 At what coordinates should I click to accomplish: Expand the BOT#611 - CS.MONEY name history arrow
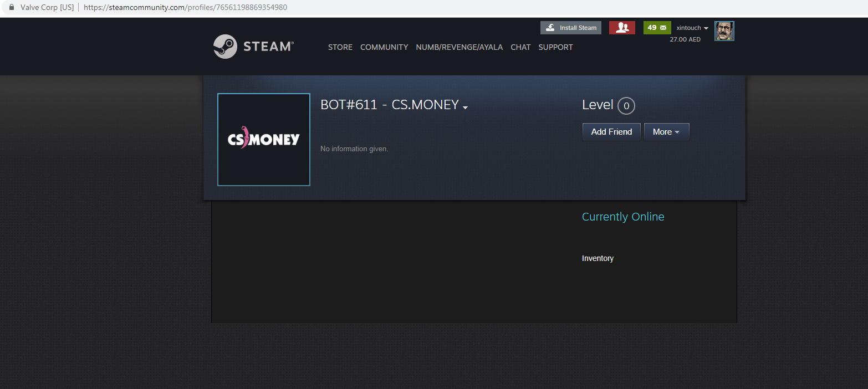tap(466, 108)
